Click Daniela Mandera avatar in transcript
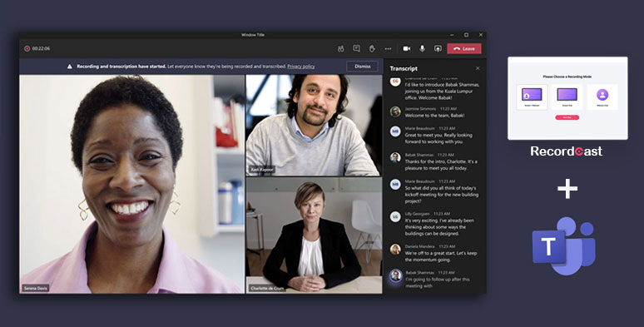The width and height of the screenshot is (644, 327). (x=395, y=250)
